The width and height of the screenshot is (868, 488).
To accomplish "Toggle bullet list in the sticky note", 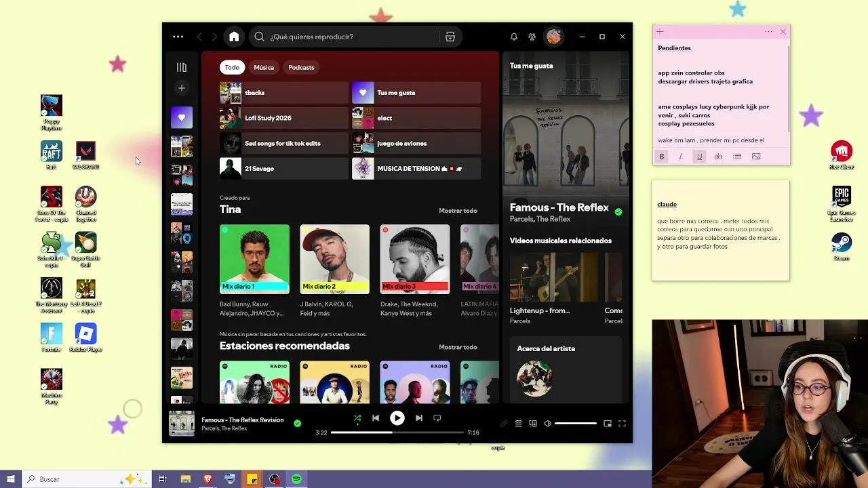I will point(737,157).
